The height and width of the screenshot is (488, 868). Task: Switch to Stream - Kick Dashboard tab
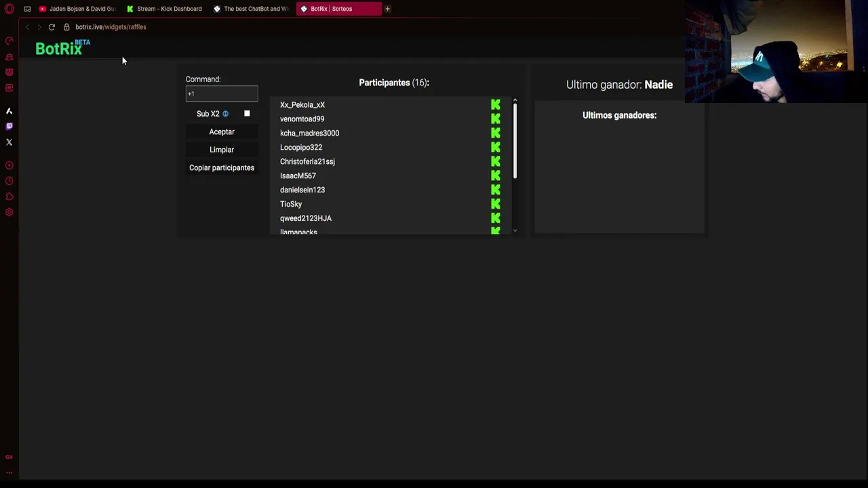point(164,9)
